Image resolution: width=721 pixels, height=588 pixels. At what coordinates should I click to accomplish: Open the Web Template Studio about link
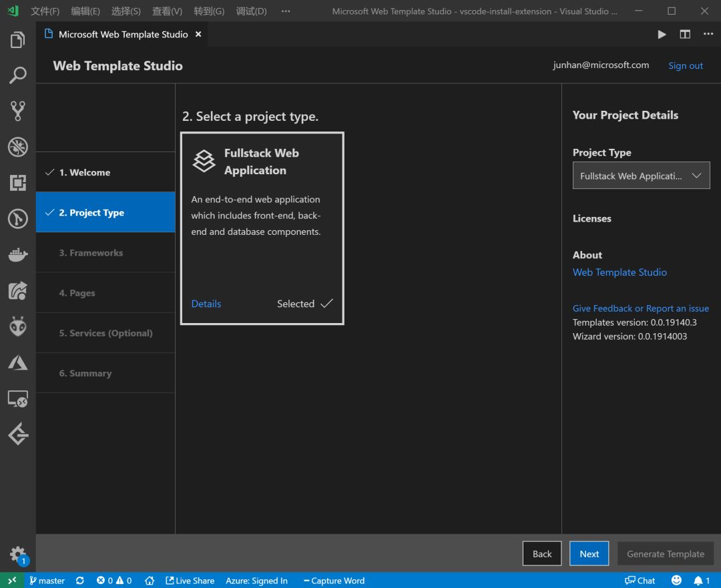tap(620, 272)
